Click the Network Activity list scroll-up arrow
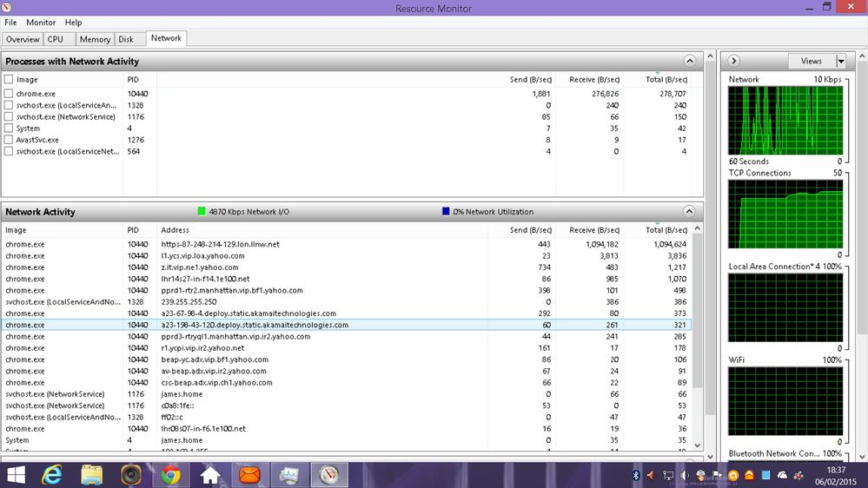Image resolution: width=868 pixels, height=488 pixels. pyautogui.click(x=697, y=228)
